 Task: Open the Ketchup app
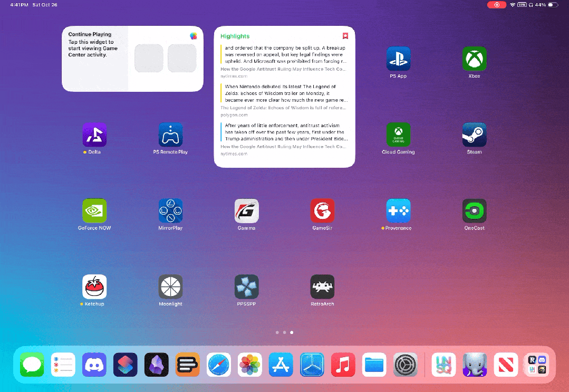[94, 286]
